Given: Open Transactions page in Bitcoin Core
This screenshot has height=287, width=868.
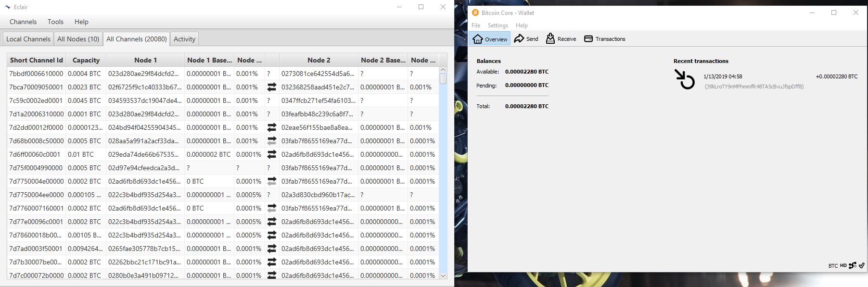Looking at the screenshot, I should tap(604, 39).
